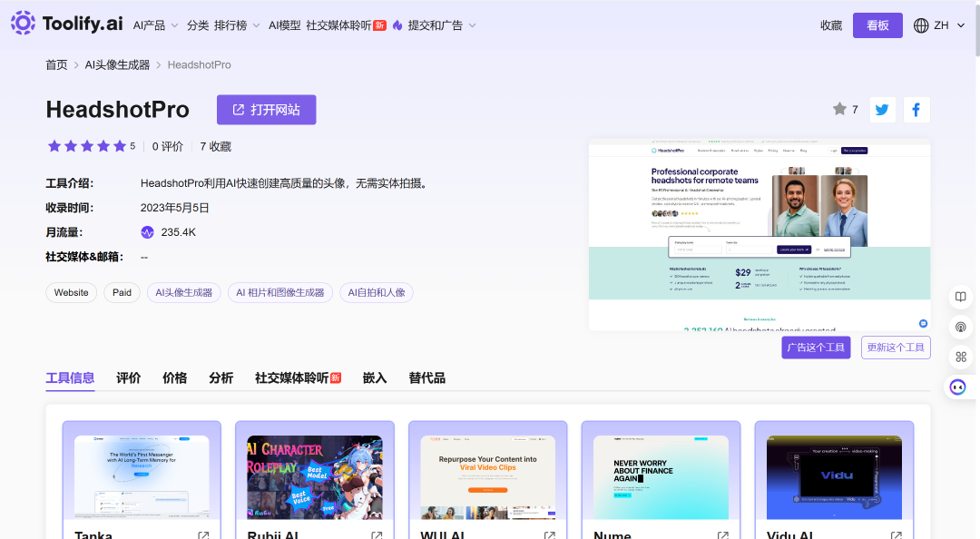980x539 pixels.
Task: Switch to the 评价 tab
Action: [129, 378]
